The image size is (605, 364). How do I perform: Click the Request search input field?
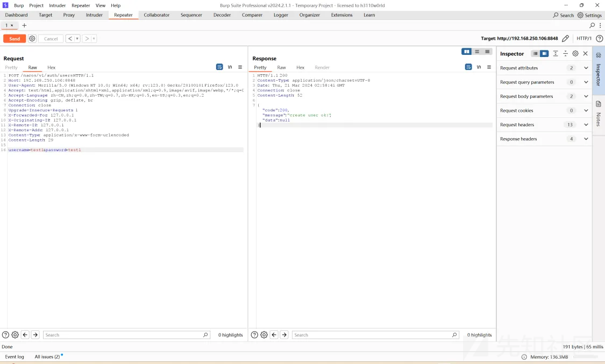(126, 335)
